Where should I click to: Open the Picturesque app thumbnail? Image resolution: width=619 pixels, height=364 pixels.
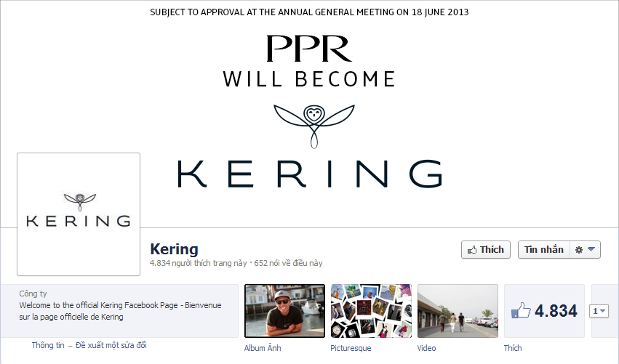[371, 311]
